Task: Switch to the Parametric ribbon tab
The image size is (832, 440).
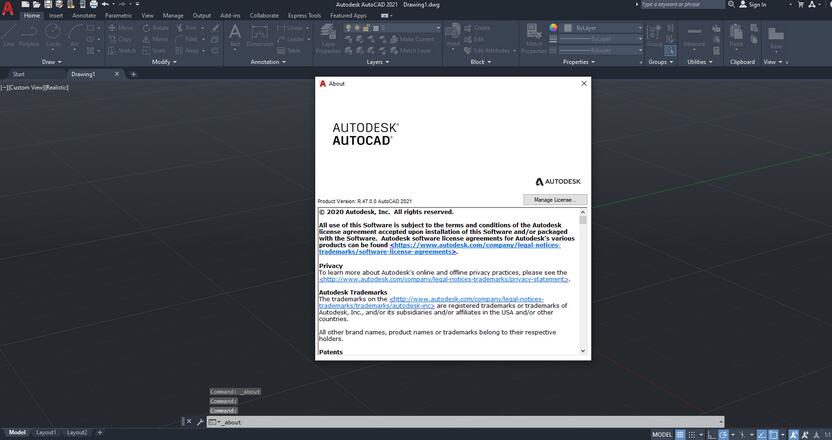Action: 118,15
